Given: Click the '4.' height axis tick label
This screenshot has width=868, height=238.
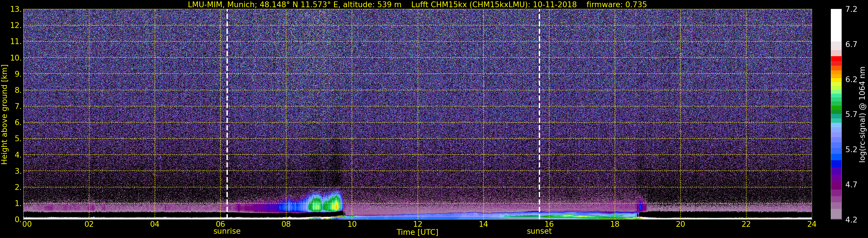Looking at the screenshot, I should point(18,155).
